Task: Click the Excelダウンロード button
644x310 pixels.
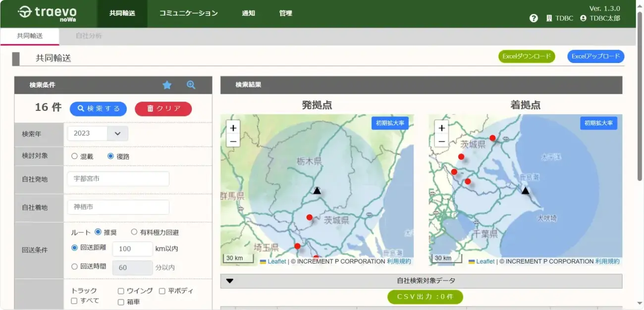Action: coord(526,56)
